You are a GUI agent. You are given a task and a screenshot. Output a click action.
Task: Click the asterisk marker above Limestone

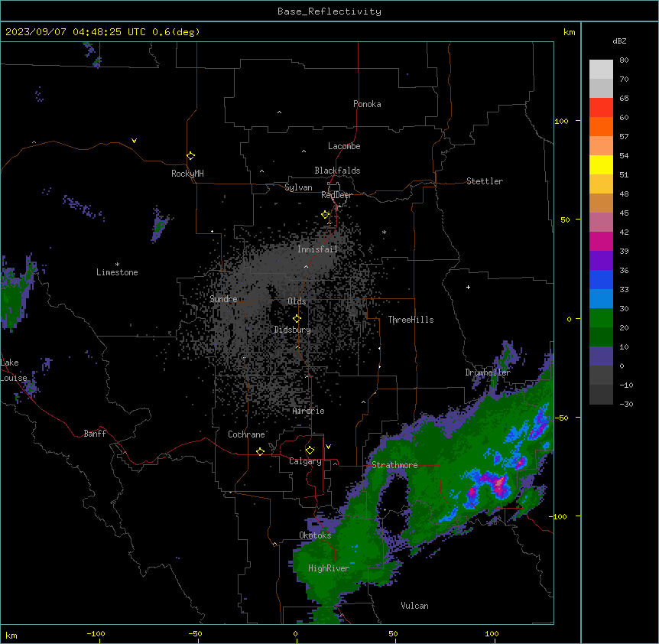(x=117, y=265)
